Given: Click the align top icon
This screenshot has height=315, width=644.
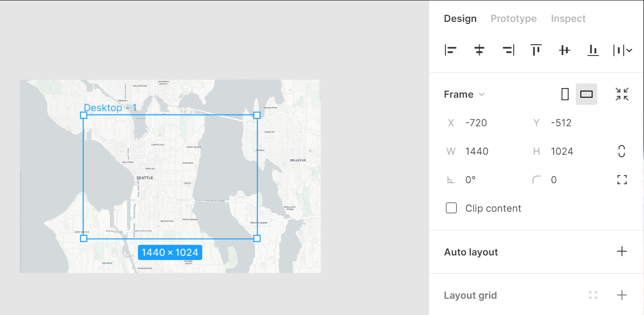Looking at the screenshot, I should click(x=536, y=50).
